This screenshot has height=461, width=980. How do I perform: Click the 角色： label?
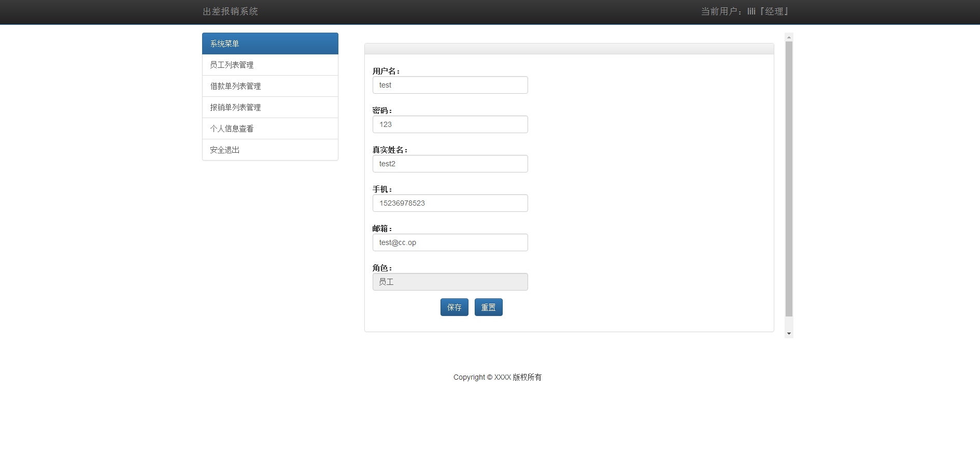[382, 268]
